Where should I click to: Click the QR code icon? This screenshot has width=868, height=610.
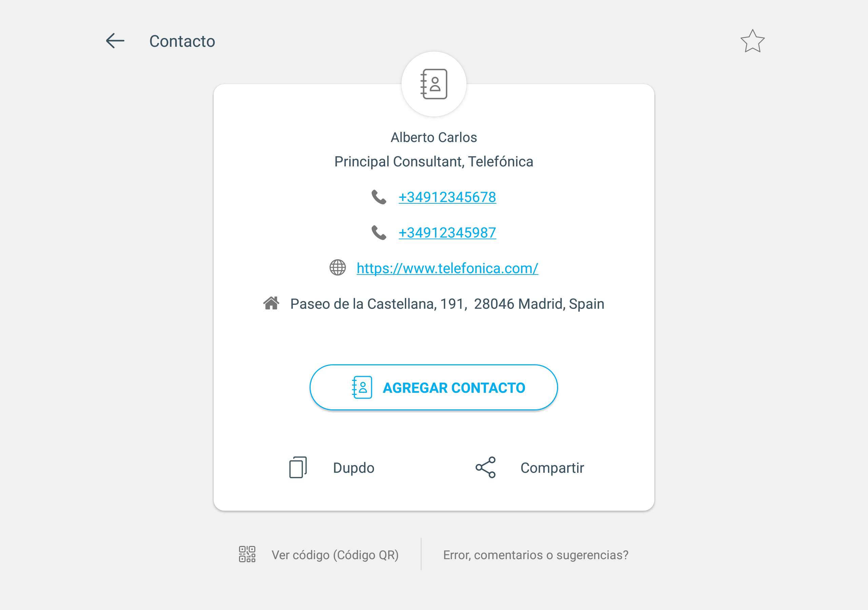pos(247,554)
